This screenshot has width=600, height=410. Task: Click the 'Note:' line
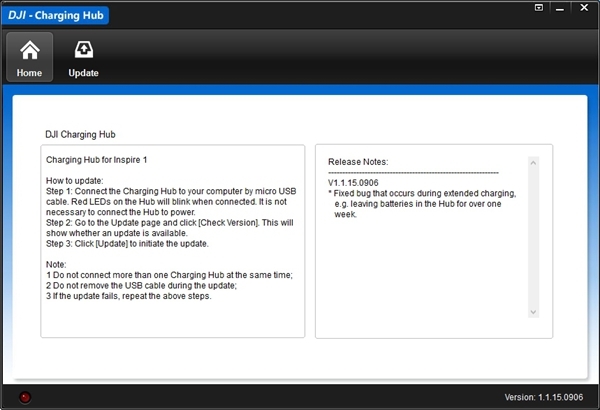(x=56, y=265)
